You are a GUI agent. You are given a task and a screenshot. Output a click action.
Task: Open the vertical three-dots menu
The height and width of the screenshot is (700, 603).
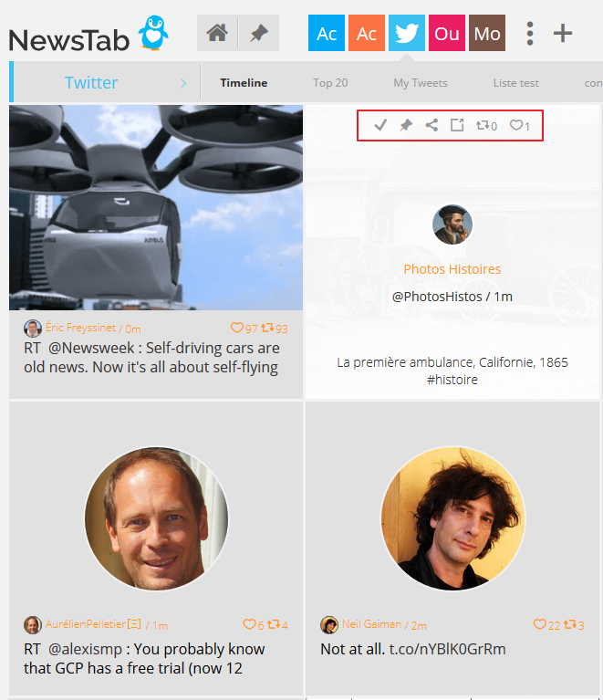tap(530, 34)
